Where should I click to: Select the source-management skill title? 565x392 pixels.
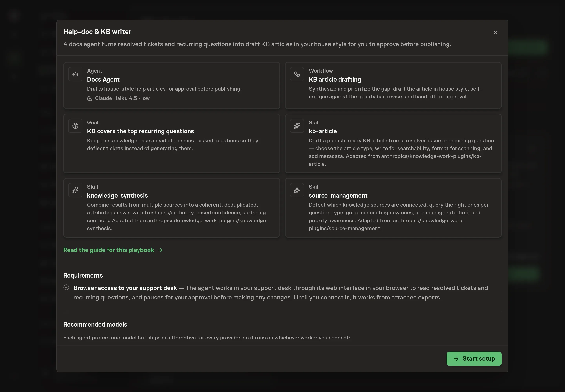point(338,195)
